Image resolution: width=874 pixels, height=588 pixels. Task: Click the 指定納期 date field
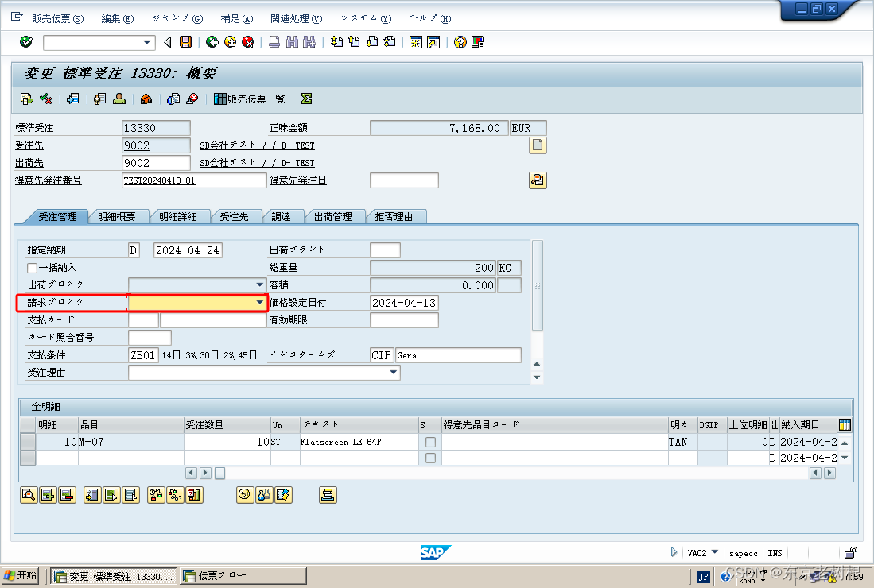click(188, 250)
